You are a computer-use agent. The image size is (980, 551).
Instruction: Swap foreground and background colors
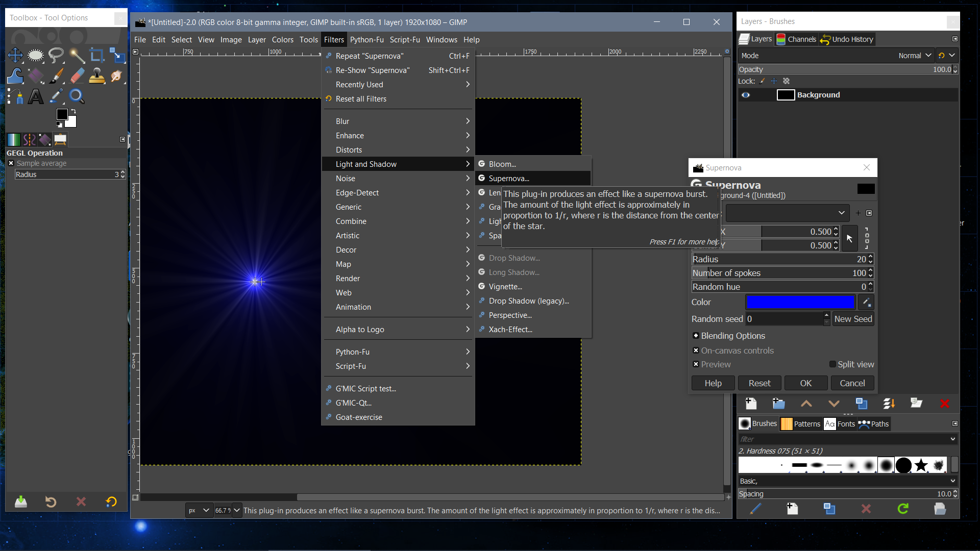pyautogui.click(x=73, y=111)
